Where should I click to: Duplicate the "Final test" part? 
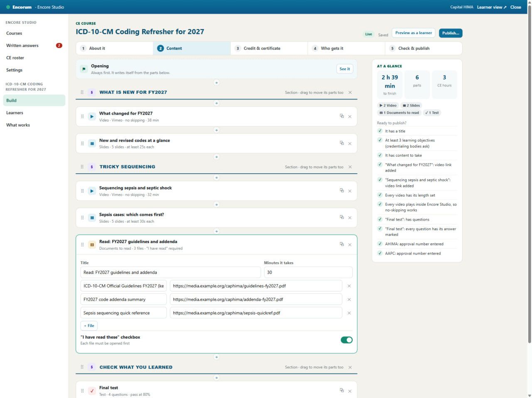(342, 391)
